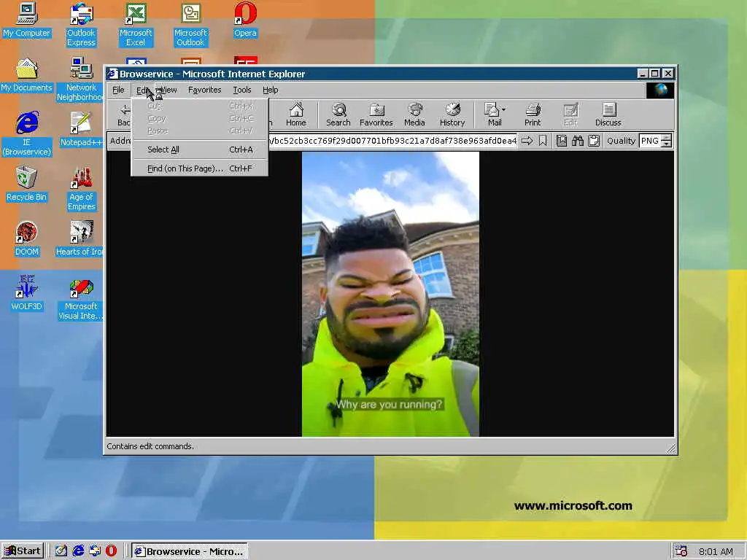The height and width of the screenshot is (560, 747).
Task: Launch Outlook Express from the desktop
Action: 81,25
